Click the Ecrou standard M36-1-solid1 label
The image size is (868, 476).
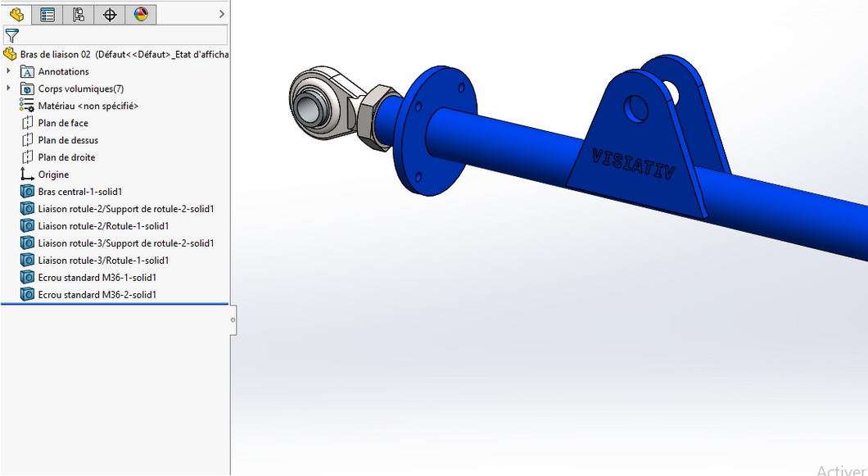(x=97, y=278)
